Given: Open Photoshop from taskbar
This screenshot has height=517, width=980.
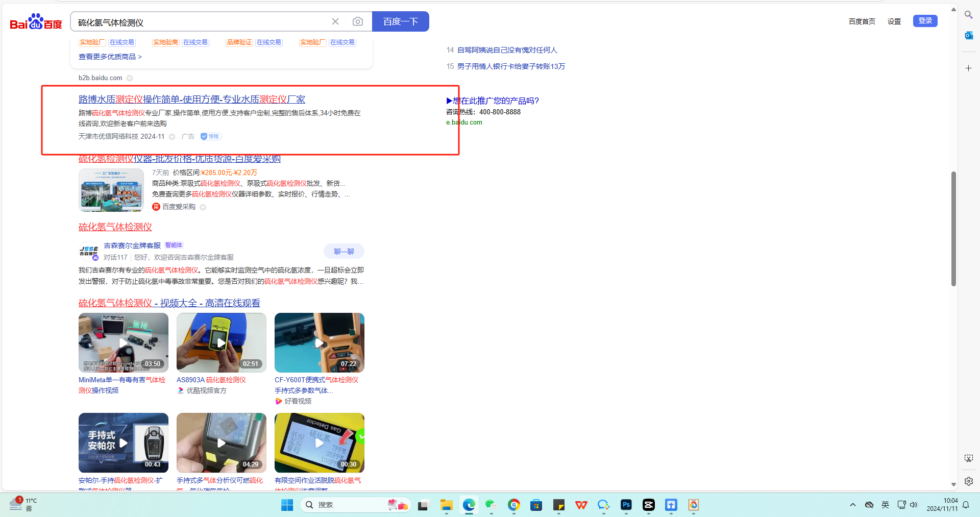Looking at the screenshot, I should click(x=626, y=505).
